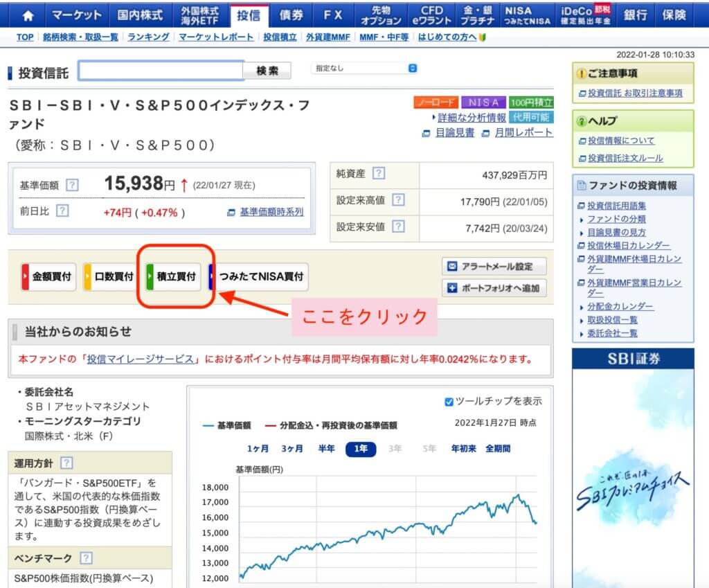Viewport: 709px width, 588px height.
Task: Open help icon beside ベンチマーク
Action: 86,558
